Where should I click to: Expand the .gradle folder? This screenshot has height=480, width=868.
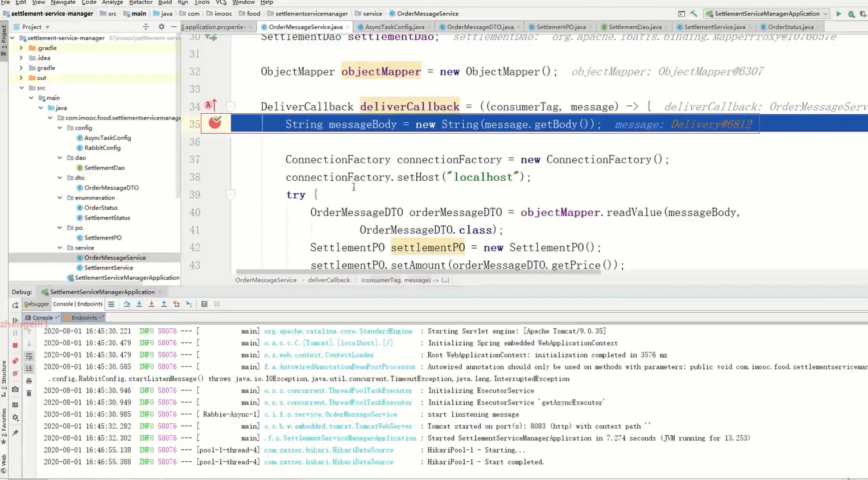pos(22,48)
